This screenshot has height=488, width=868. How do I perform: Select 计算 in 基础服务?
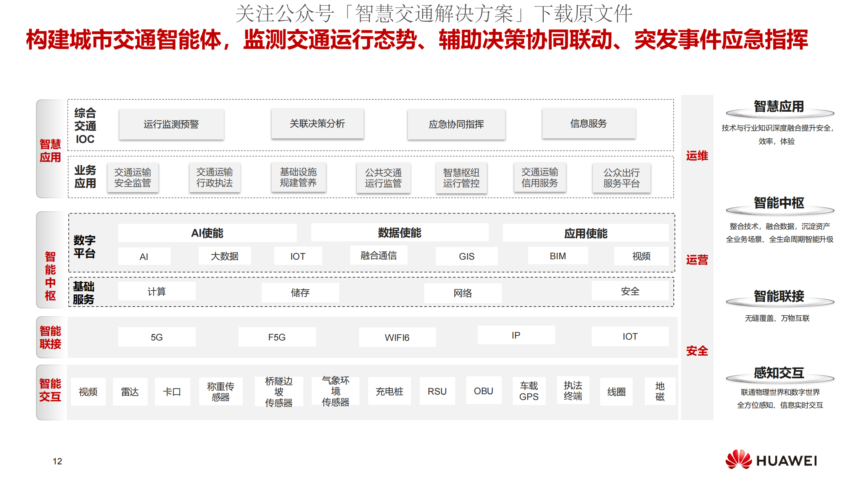(x=157, y=291)
